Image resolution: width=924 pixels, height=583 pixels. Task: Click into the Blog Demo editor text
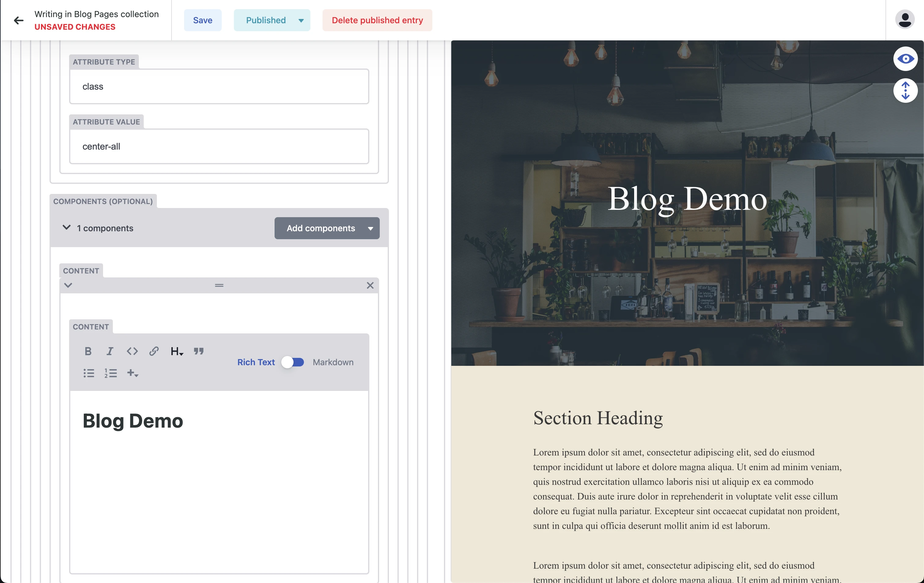click(x=133, y=421)
